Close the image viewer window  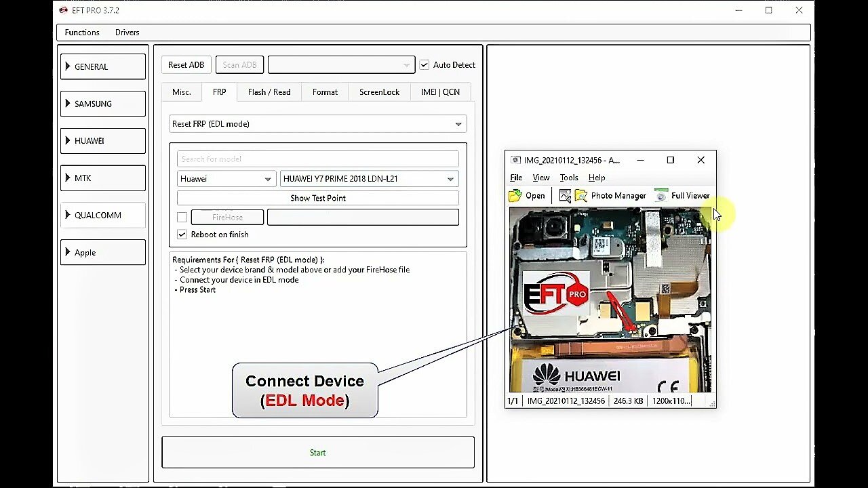click(x=701, y=161)
